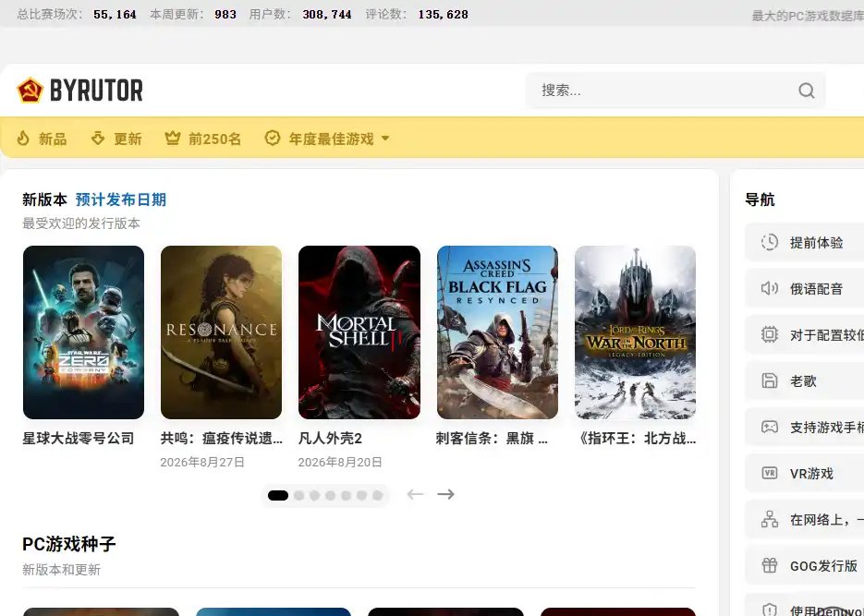Screen dimensions: 864x616
Task: Click the BYRUTOR star logo icon
Action: tap(30, 91)
